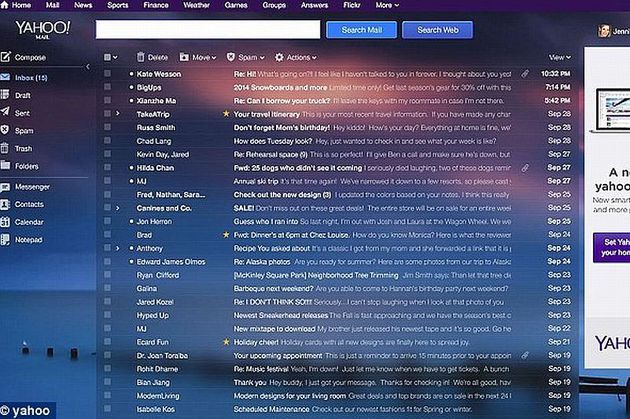The image size is (630, 419).
Task: Click the Search Mail button
Action: pos(362,30)
